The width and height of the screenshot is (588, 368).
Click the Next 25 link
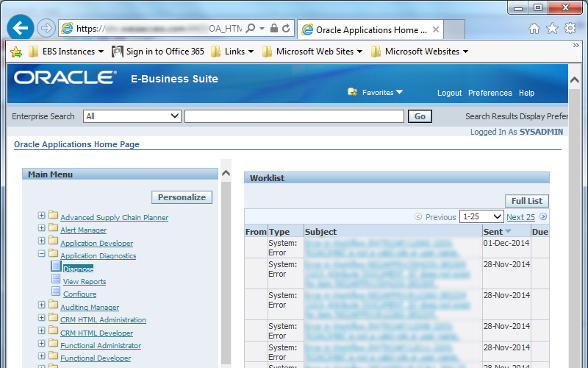520,217
